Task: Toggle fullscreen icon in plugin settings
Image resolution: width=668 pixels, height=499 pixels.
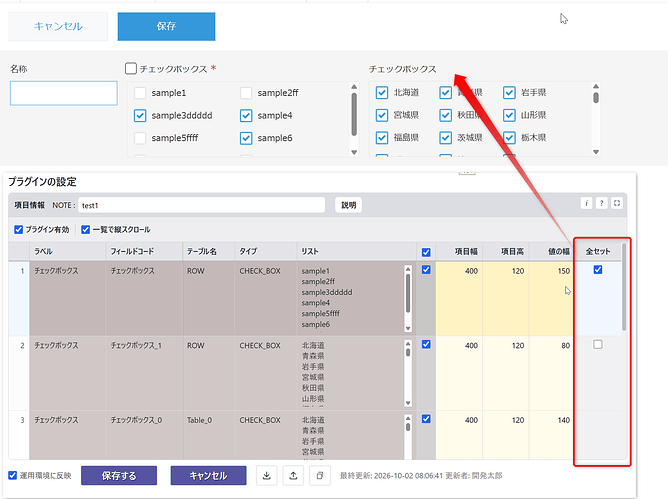Action: 617,203
